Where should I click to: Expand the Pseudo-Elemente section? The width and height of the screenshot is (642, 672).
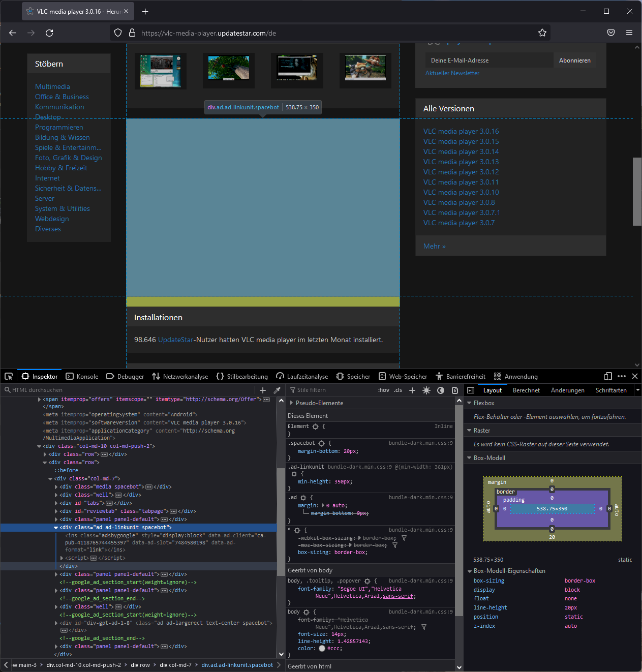(x=292, y=403)
